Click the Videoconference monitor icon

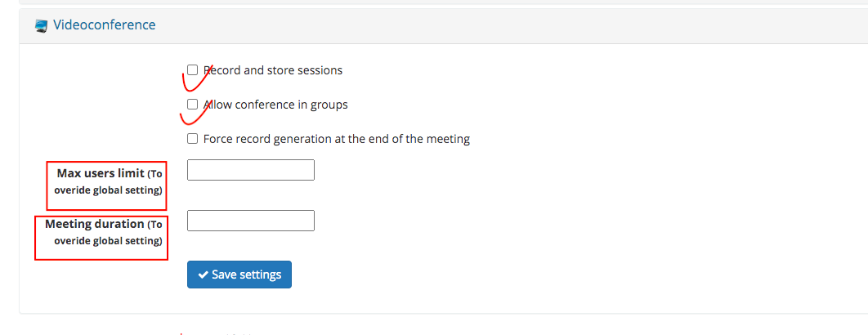tap(41, 25)
